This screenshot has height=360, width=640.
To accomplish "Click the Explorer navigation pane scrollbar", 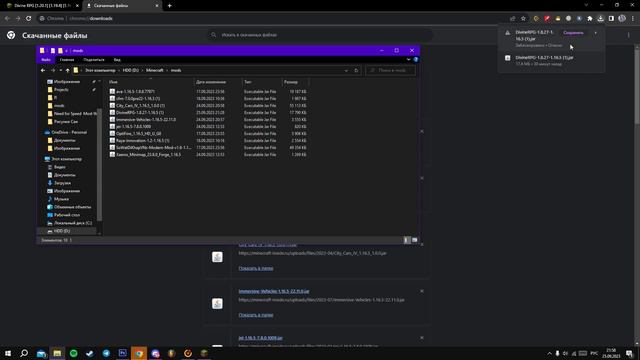I will pos(99,164).
